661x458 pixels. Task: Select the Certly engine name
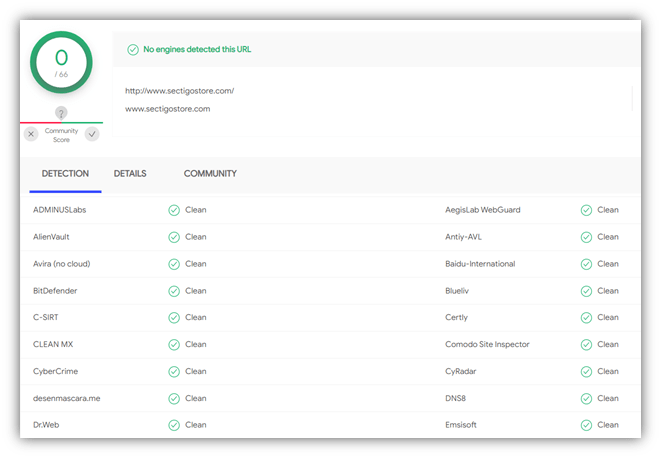pyautogui.click(x=457, y=317)
